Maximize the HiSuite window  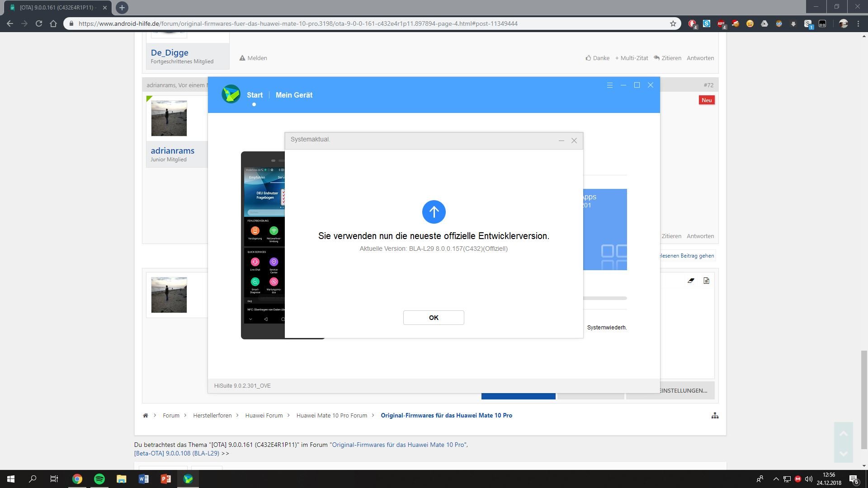point(637,85)
